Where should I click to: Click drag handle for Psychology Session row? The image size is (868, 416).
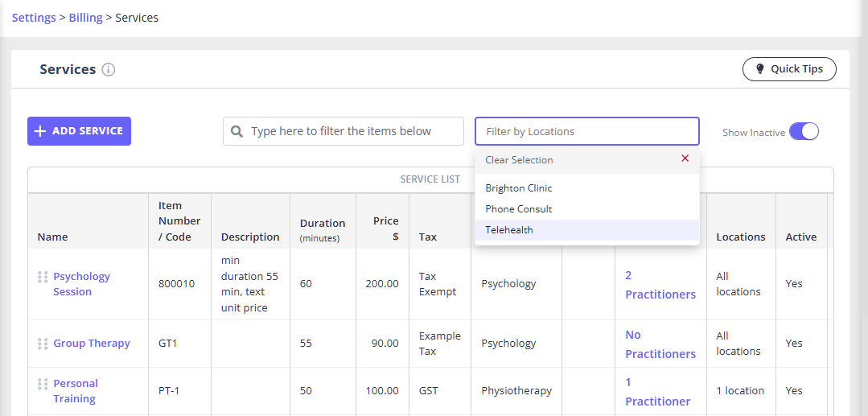(43, 277)
